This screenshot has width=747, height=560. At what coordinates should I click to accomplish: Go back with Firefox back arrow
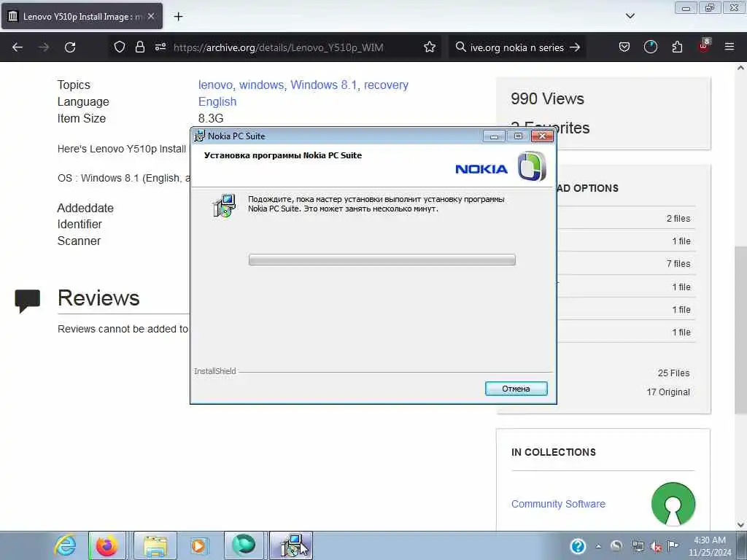click(x=18, y=47)
